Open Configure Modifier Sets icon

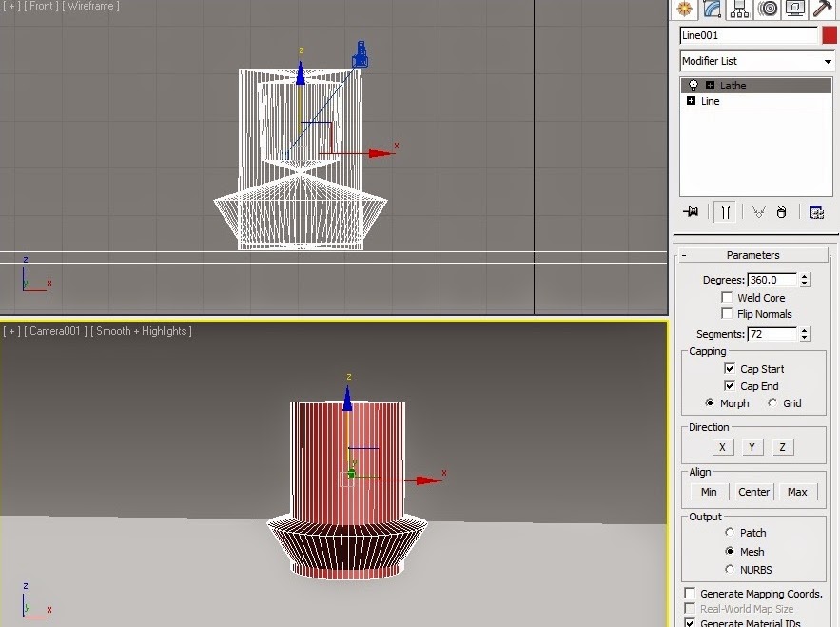(816, 211)
